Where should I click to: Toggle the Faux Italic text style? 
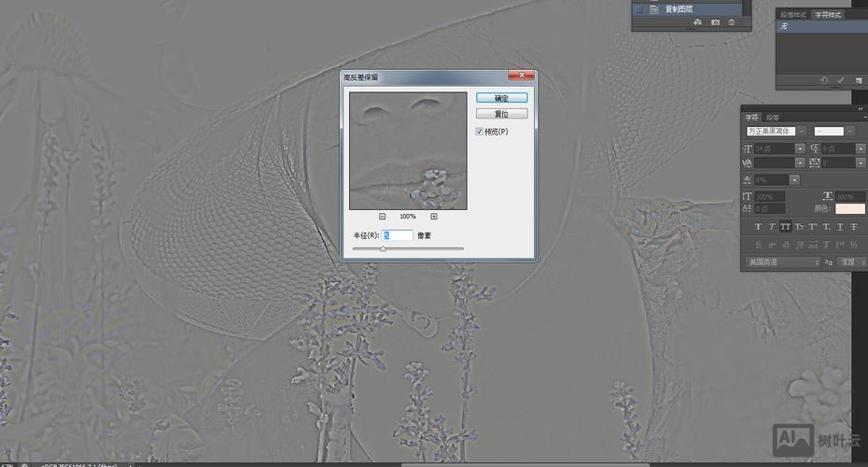point(772,227)
